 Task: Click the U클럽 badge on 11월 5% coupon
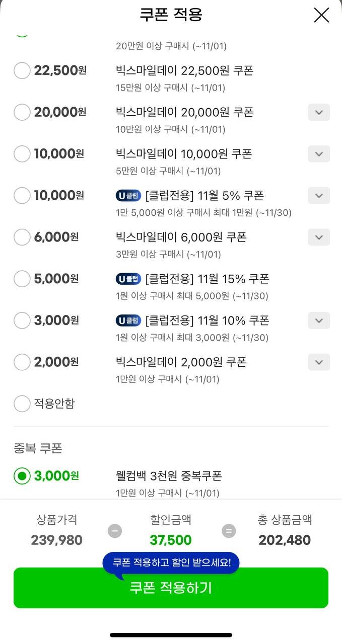pos(128,195)
